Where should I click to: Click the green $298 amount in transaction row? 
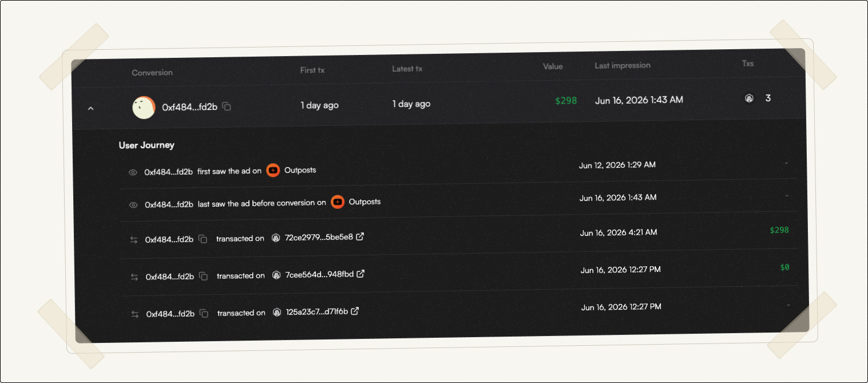pyautogui.click(x=779, y=230)
